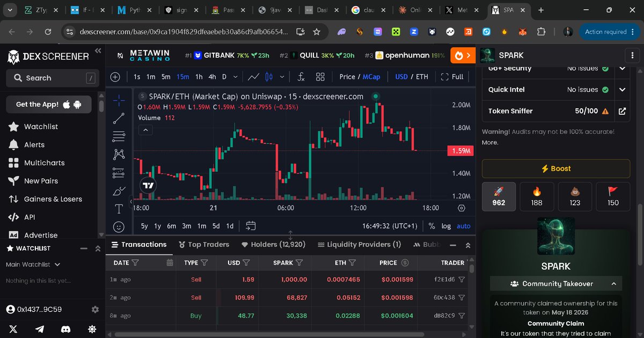Collapse the chart indicator legend
644x338 pixels.
click(145, 130)
